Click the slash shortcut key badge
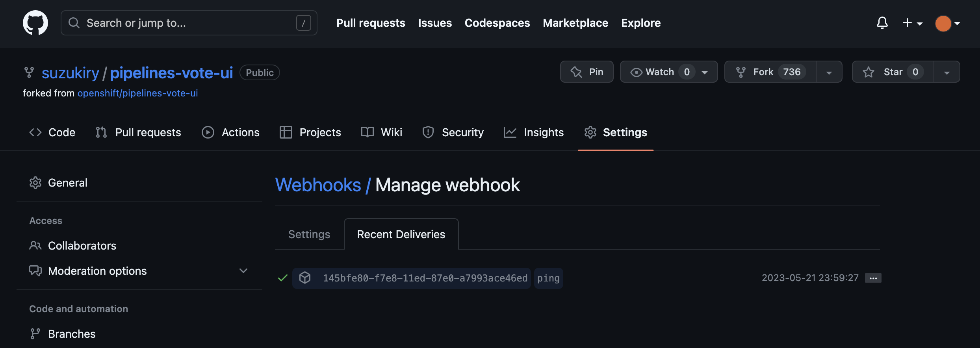 click(x=303, y=23)
